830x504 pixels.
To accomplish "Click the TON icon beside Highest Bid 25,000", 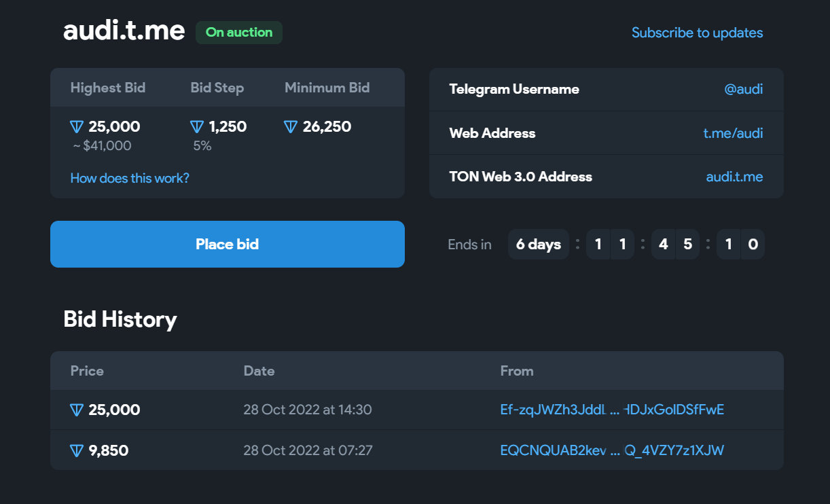I will 77,127.
